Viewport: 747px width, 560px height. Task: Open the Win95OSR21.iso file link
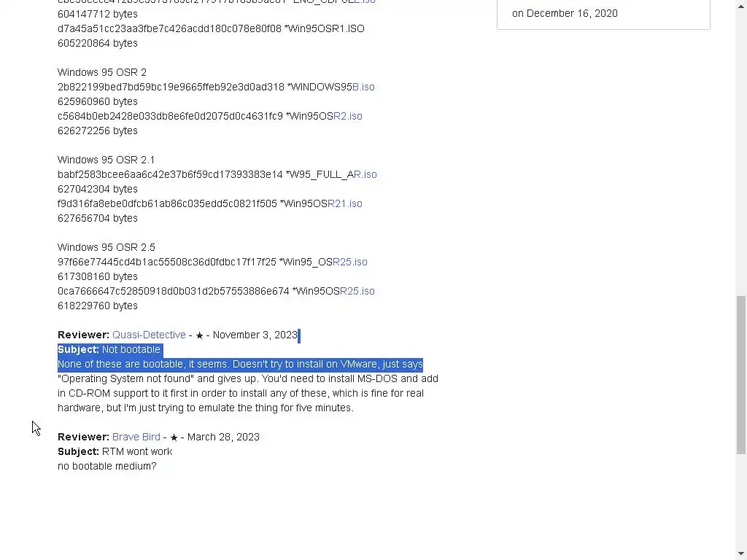[x=345, y=203]
